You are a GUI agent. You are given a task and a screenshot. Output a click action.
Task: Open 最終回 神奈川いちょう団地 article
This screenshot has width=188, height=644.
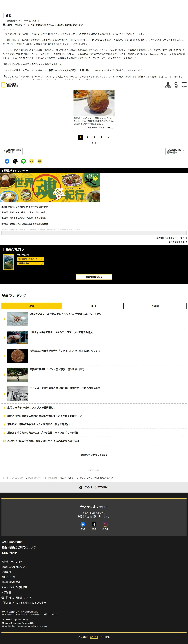(x=24, y=207)
